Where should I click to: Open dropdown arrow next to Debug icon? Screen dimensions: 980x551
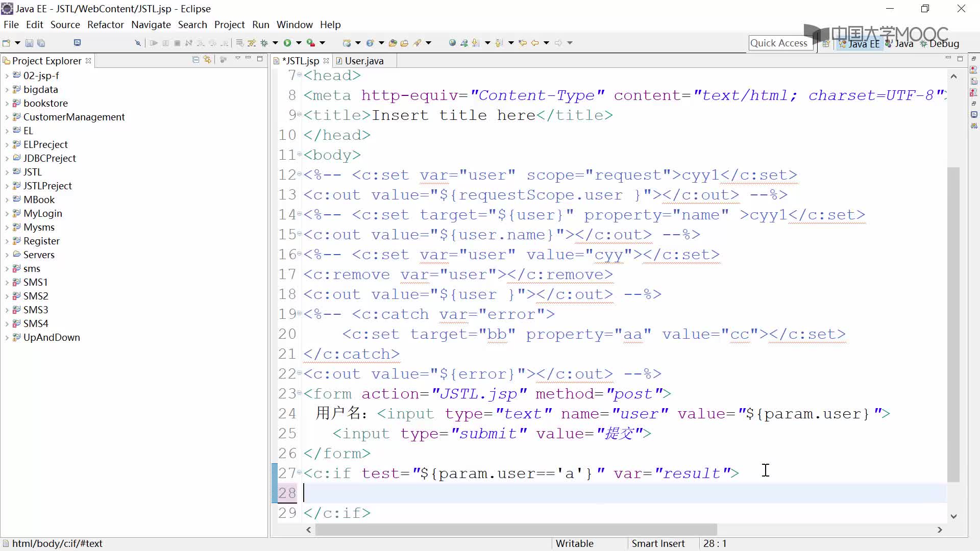click(x=275, y=43)
